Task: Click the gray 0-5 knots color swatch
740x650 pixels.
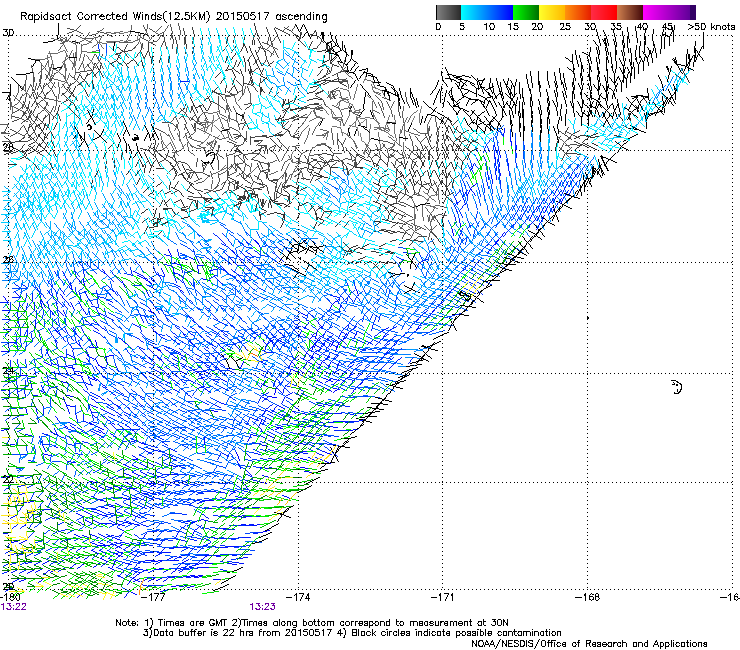Action: pyautogui.click(x=448, y=12)
